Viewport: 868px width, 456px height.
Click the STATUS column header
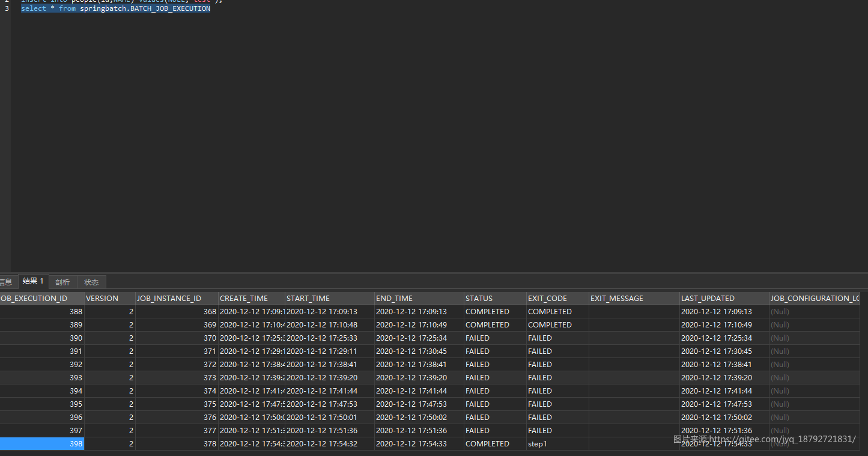(495, 299)
